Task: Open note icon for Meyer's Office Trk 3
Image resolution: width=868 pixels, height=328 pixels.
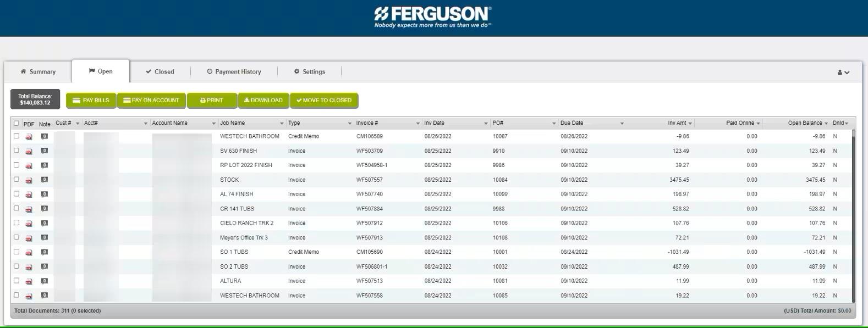Action: [45, 238]
